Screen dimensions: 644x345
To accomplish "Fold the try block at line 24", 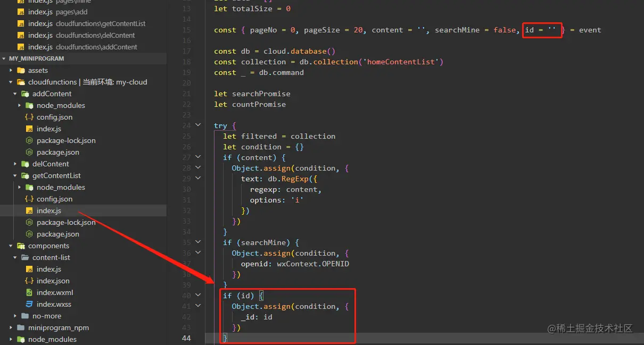I will (x=198, y=125).
